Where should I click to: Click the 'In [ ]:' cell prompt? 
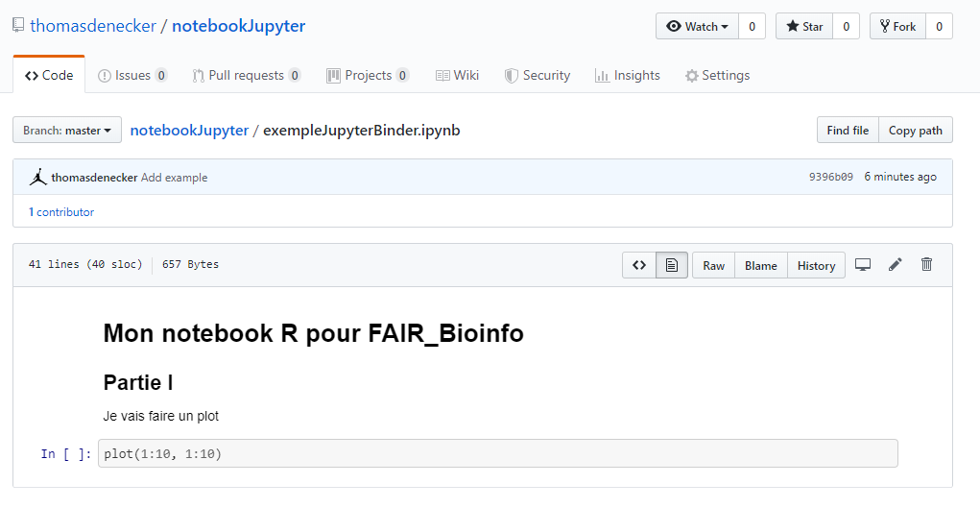[x=66, y=453]
